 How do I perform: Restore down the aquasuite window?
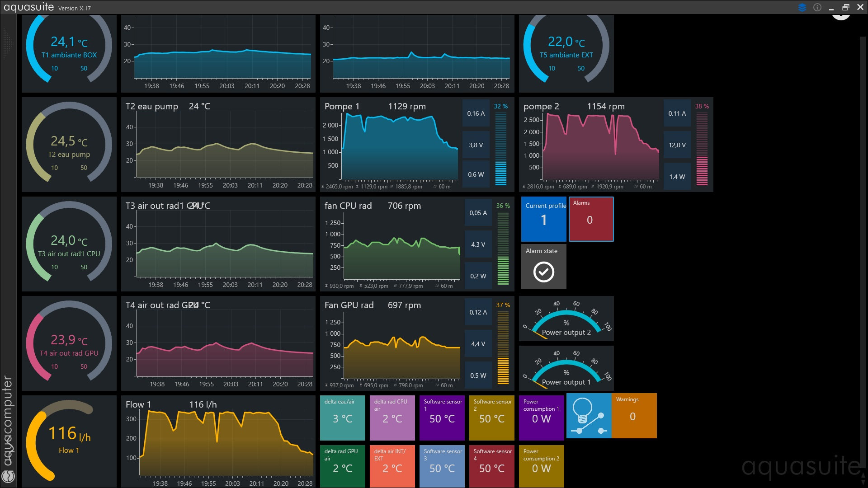tap(845, 7)
